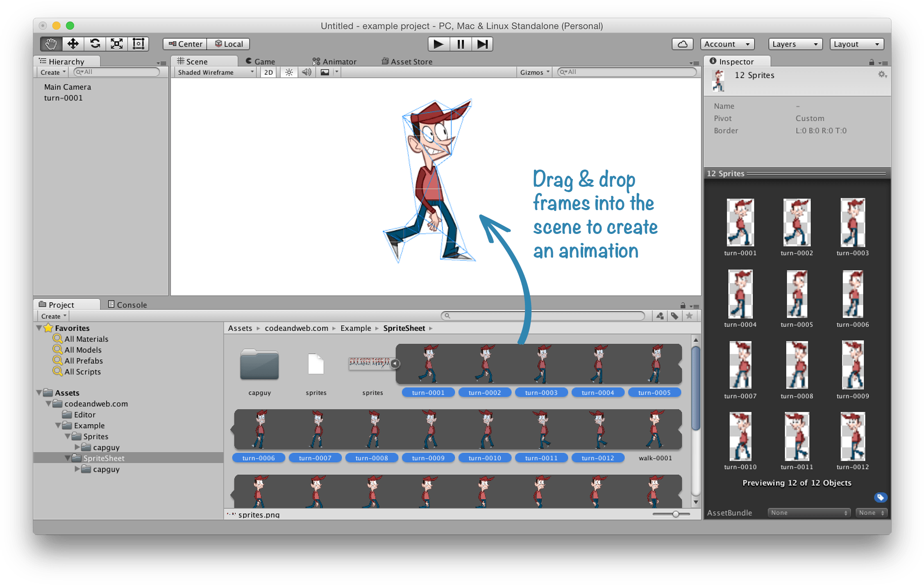
Task: Open Project Create dropdown
Action: 54,316
